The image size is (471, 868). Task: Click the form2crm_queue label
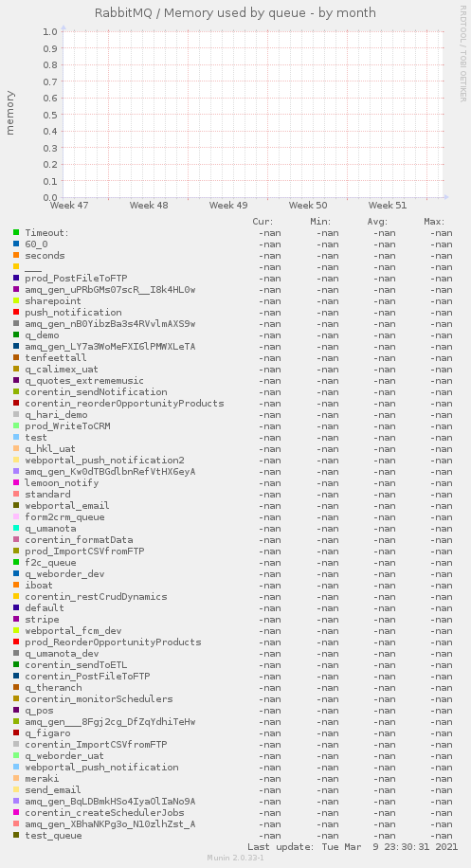64,517
